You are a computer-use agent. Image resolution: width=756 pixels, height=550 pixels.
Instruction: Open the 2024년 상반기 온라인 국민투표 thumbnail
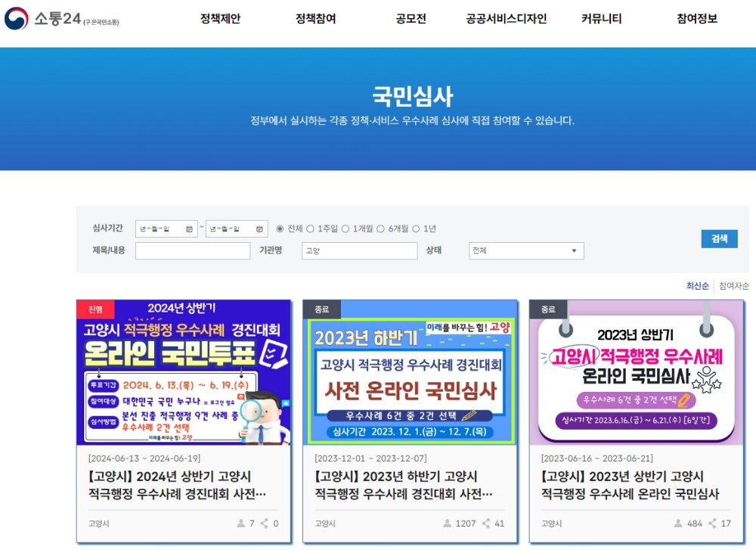point(184,372)
